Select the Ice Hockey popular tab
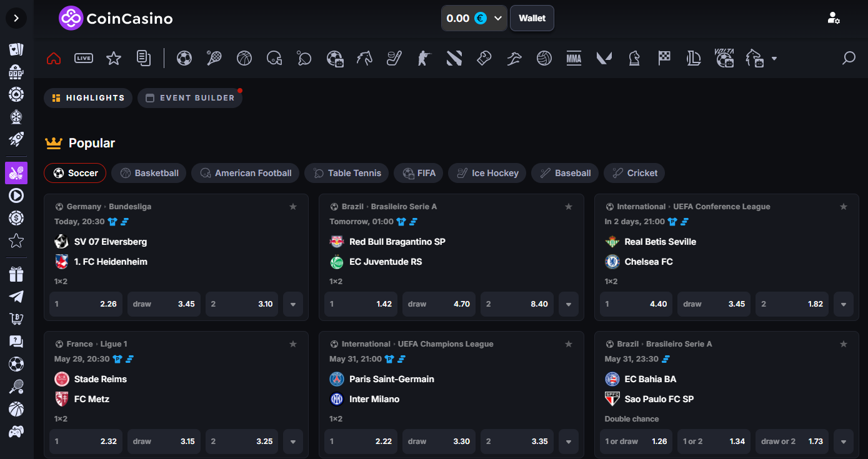The image size is (868, 459). pos(487,173)
